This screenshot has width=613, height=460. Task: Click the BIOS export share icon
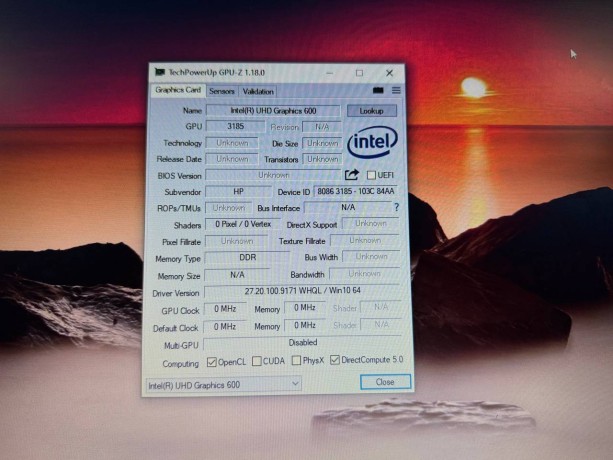click(351, 175)
